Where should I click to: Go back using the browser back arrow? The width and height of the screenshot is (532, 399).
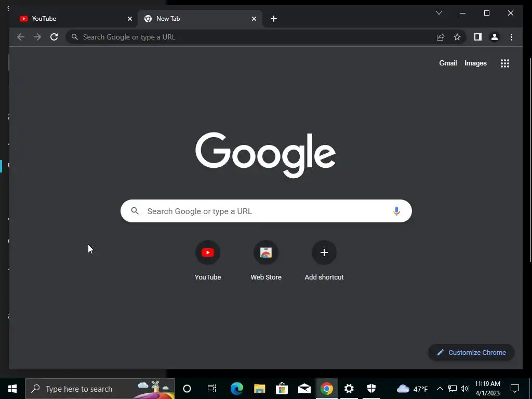(21, 37)
